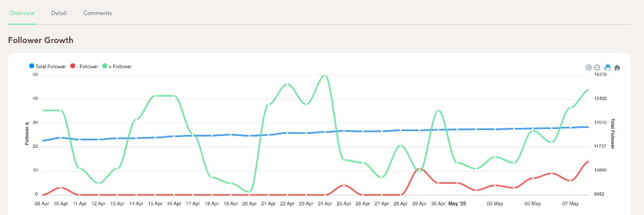Reset chart zoom with home icon
The height and width of the screenshot is (215, 644).
(617, 68)
